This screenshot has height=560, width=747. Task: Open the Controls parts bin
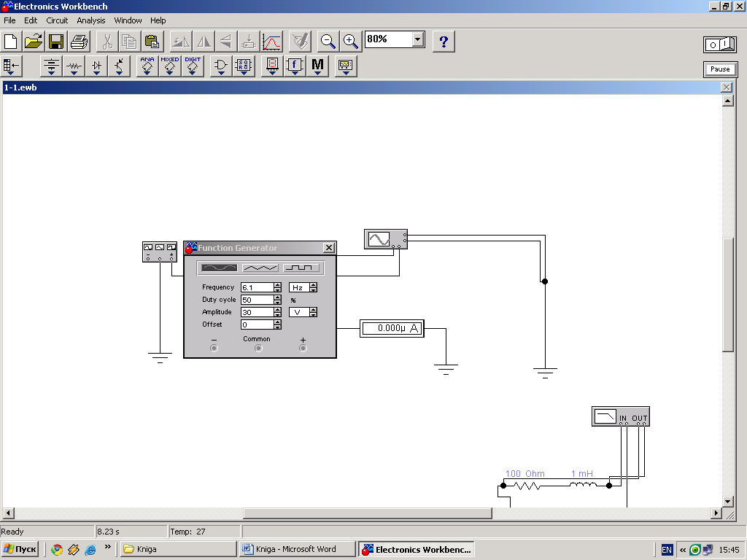295,66
